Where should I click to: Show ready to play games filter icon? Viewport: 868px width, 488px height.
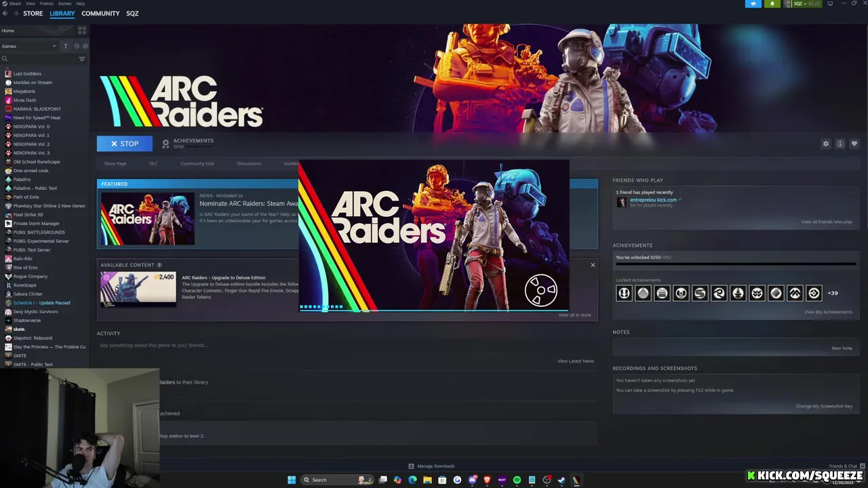coord(85,46)
